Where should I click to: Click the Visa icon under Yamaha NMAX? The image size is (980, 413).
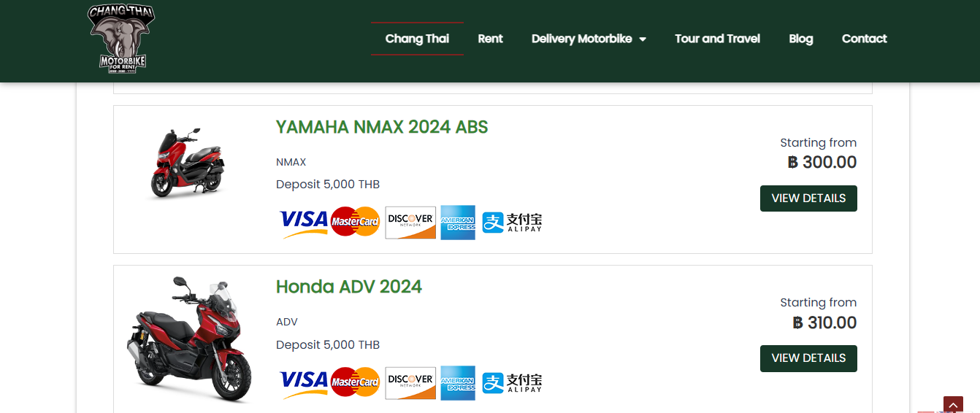pyautogui.click(x=304, y=223)
